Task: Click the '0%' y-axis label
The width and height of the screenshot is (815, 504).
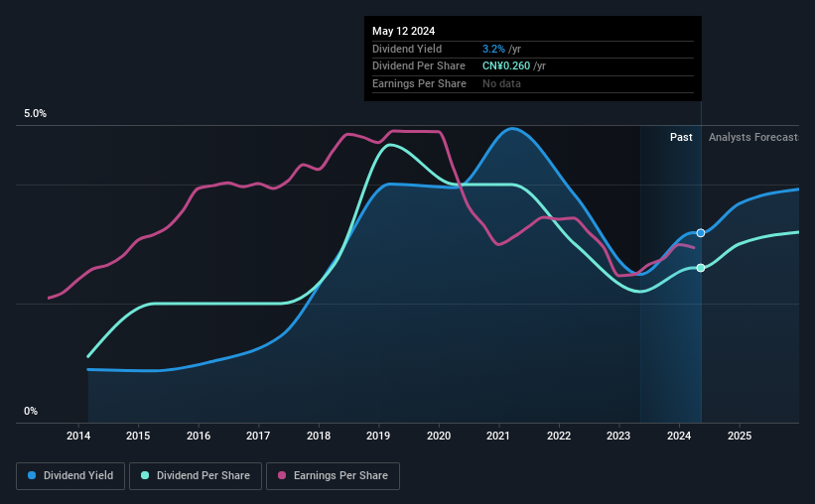Action: point(31,411)
